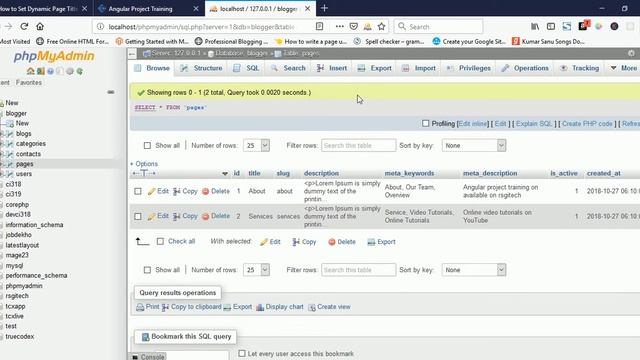Delete the About row

coord(216,191)
